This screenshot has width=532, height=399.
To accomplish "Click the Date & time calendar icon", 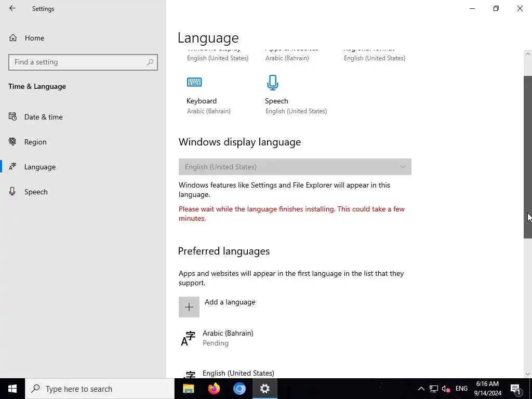I will pyautogui.click(x=12, y=117).
